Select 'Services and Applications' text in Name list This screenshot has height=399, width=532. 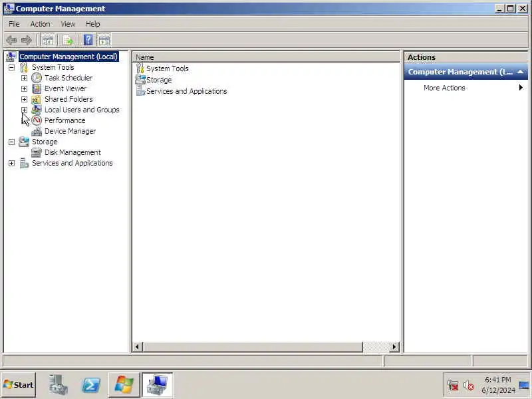tap(187, 91)
